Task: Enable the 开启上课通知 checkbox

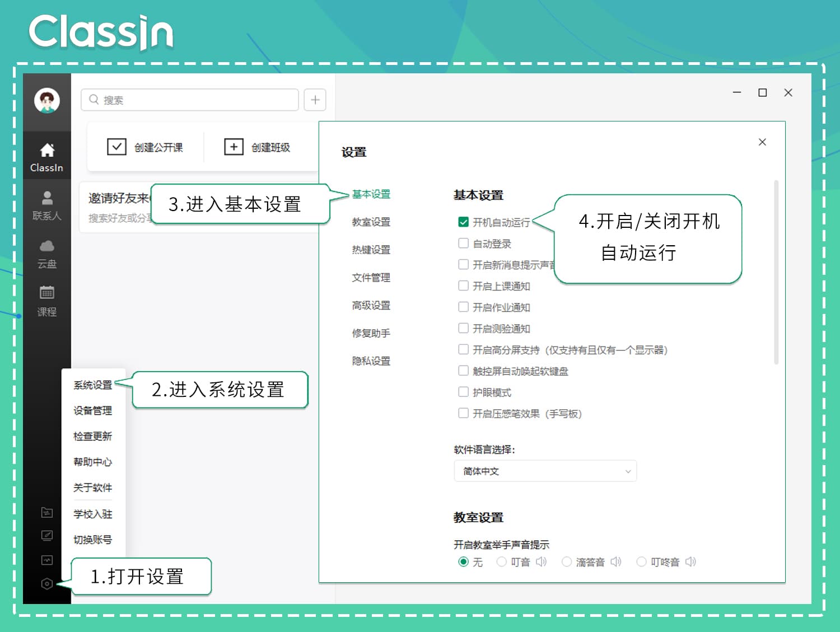Action: 463,285
